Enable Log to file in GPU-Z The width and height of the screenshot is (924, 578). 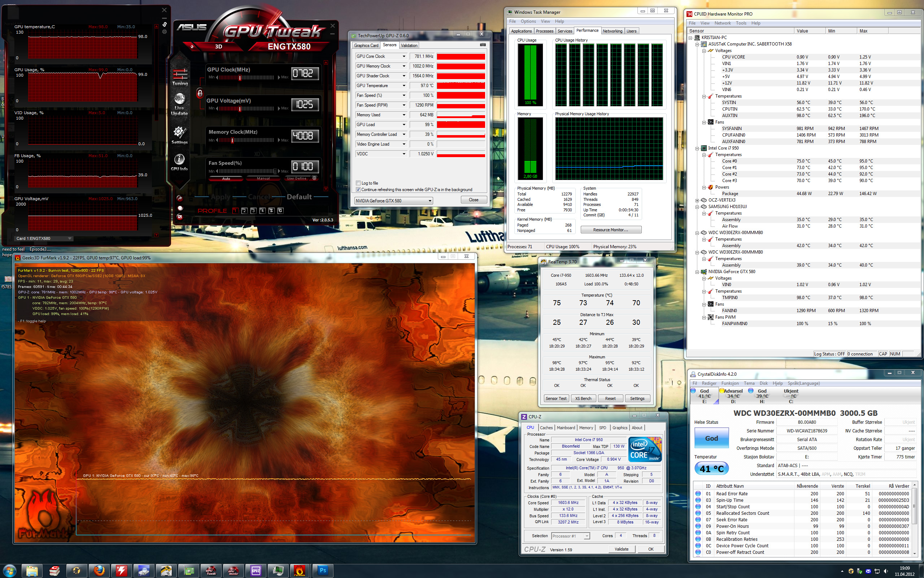pos(358,183)
